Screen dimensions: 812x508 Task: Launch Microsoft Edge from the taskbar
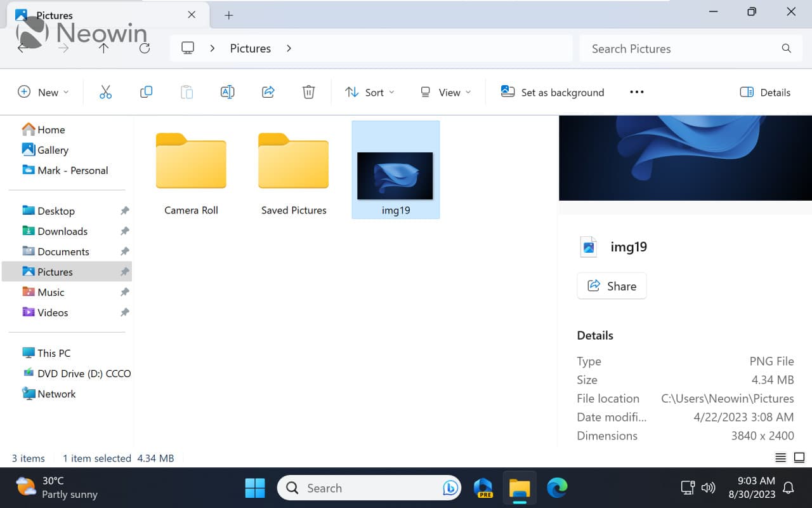(x=557, y=488)
